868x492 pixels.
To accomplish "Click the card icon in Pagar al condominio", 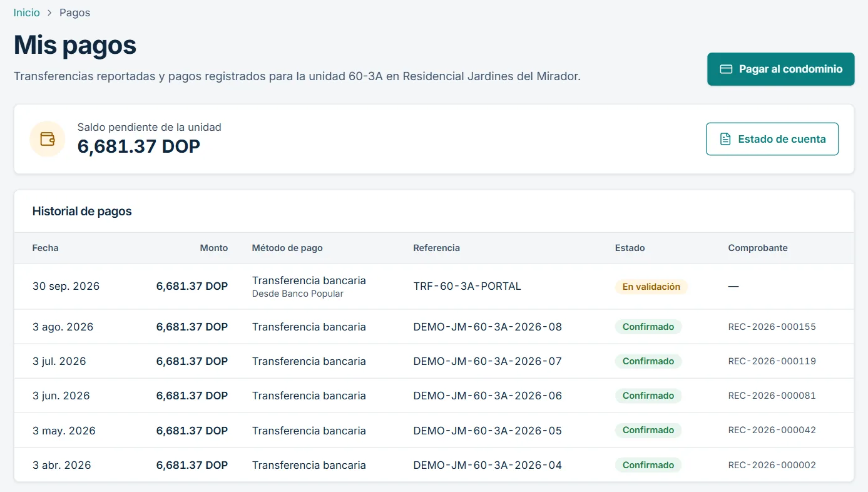I will (x=726, y=69).
